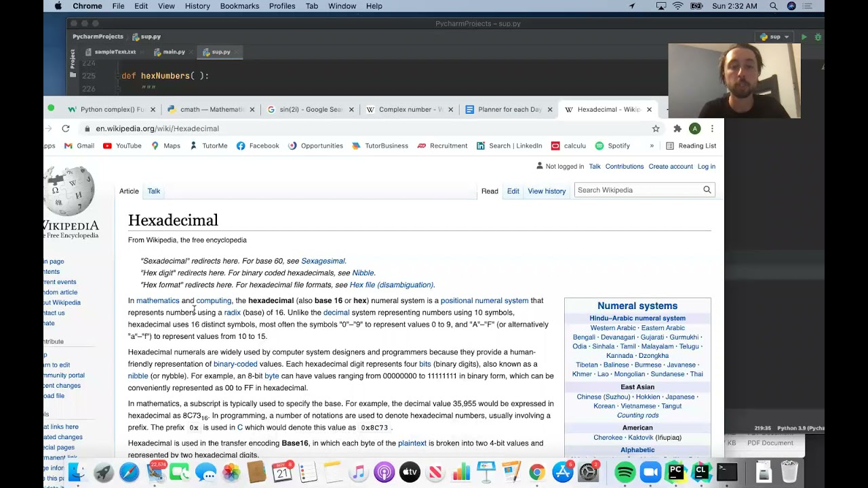Viewport: 868px width, 488px height.
Task: Click the Wikipedia globe logo
Action: [71, 192]
